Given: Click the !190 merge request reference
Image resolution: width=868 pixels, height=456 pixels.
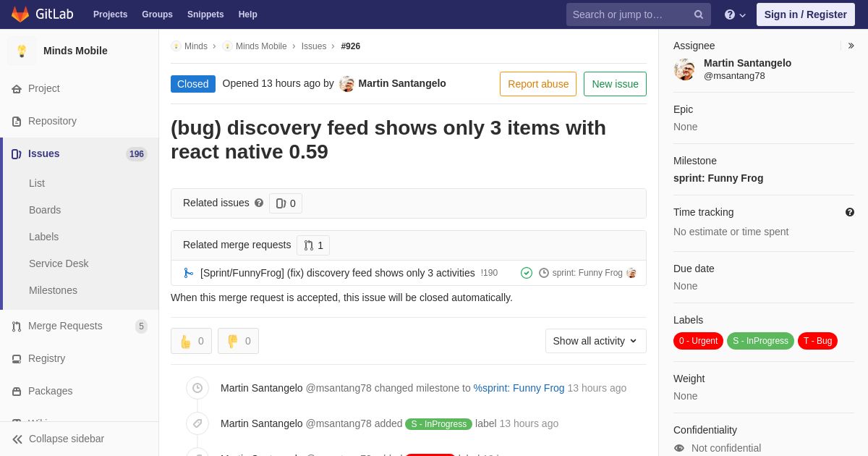Looking at the screenshot, I should point(490,273).
